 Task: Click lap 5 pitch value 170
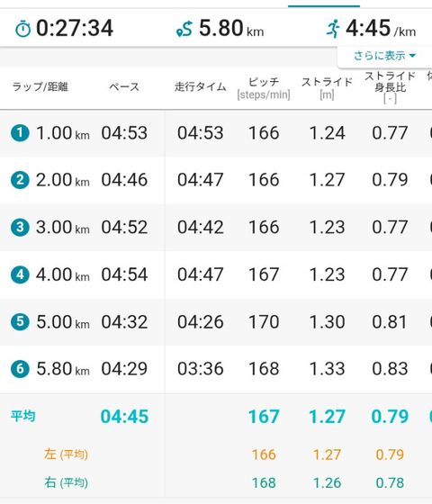[264, 322]
